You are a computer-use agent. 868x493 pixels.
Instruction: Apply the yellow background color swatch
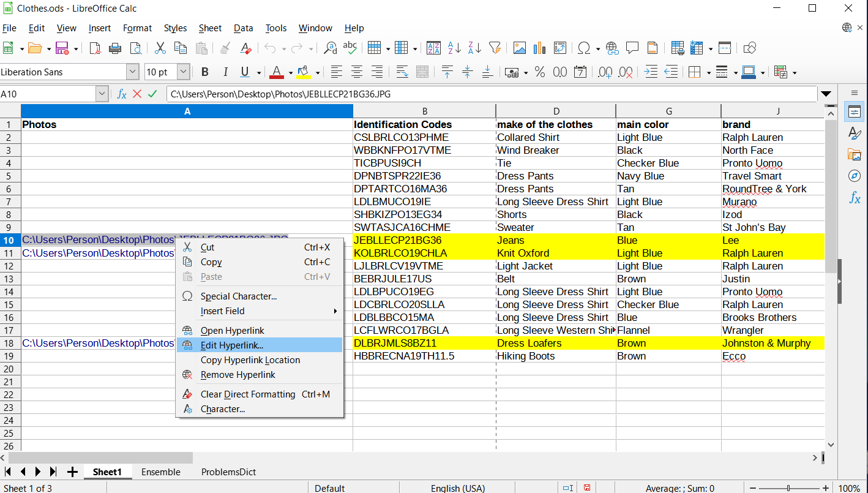tap(304, 72)
